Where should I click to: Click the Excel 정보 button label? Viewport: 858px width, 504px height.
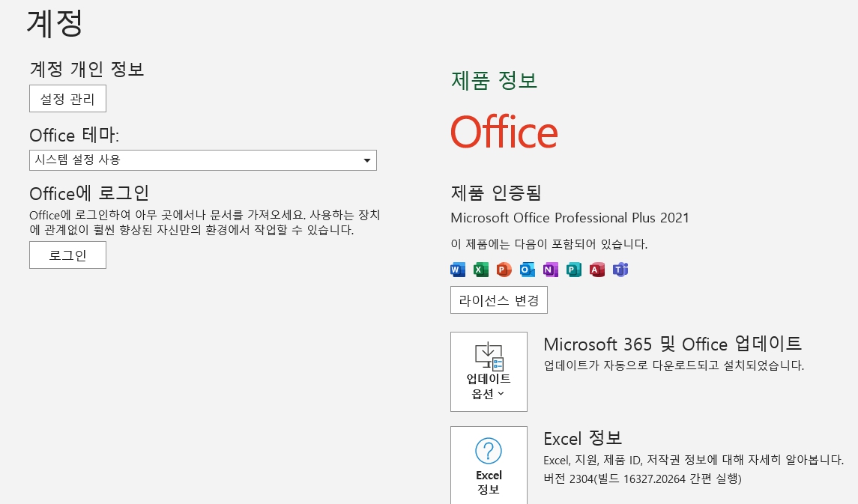489,482
